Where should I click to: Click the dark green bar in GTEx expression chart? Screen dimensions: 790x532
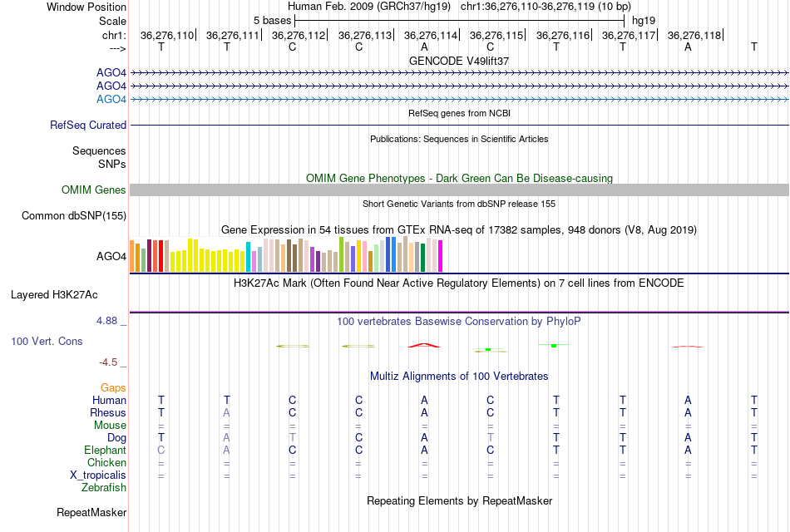click(422, 258)
